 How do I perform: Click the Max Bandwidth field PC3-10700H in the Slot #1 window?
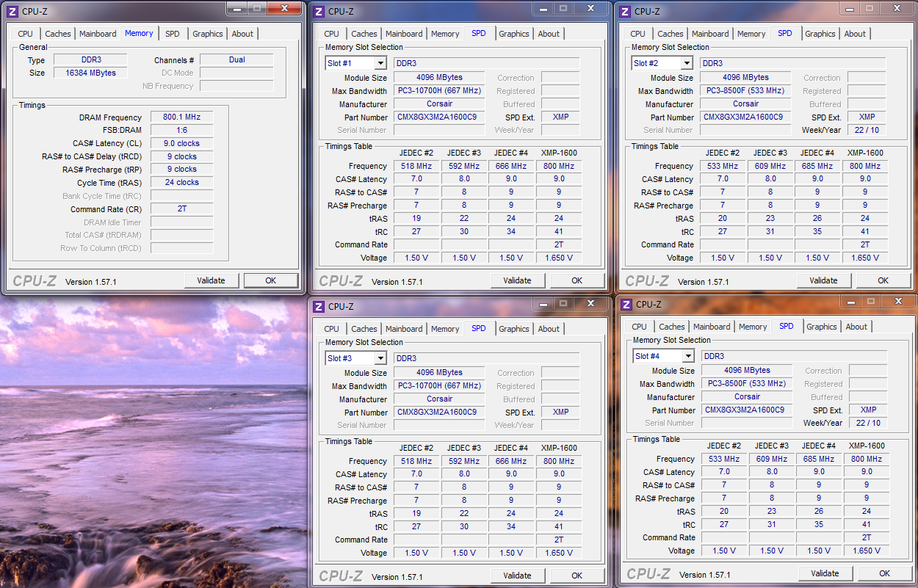439,90
